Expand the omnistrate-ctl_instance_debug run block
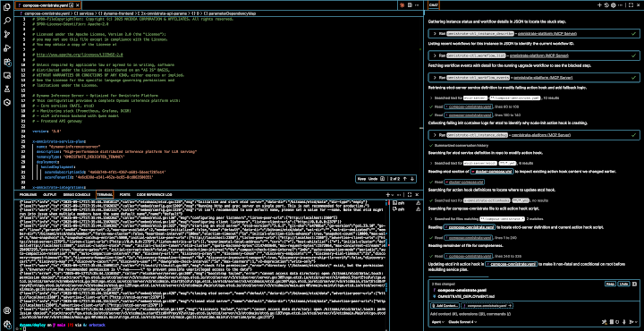 [x=534, y=135]
